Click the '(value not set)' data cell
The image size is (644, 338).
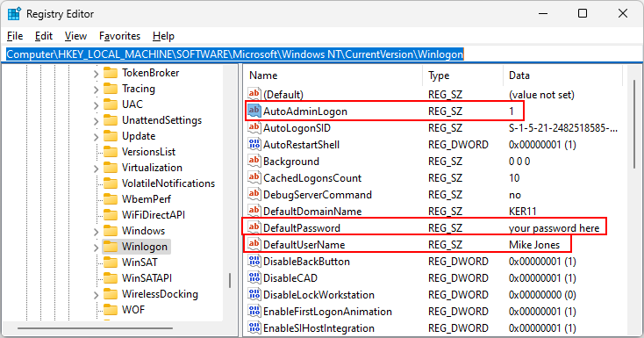click(x=541, y=95)
